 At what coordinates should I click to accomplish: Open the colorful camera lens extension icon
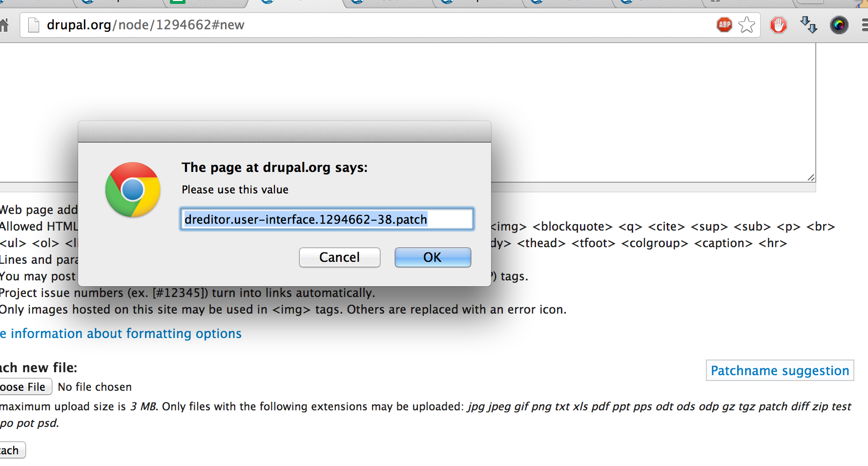[839, 25]
